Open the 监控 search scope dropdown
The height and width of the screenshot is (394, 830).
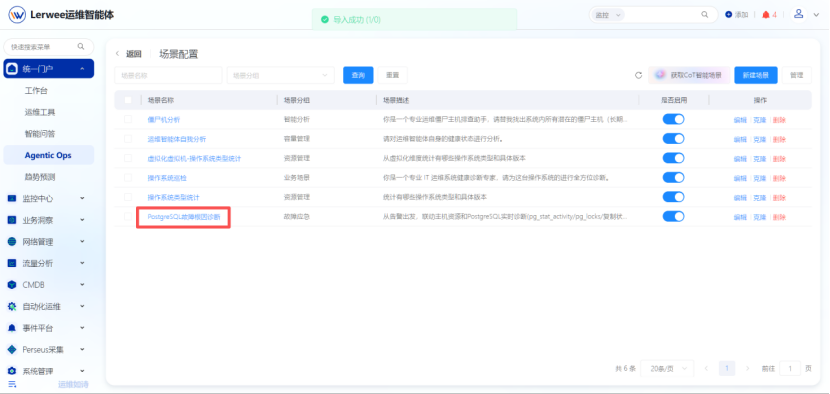click(608, 15)
